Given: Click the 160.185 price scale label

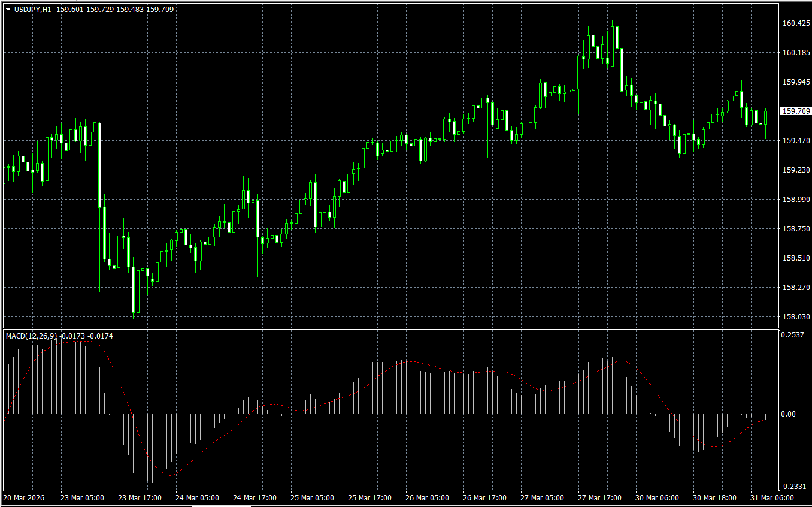Looking at the screenshot, I should 796,53.
